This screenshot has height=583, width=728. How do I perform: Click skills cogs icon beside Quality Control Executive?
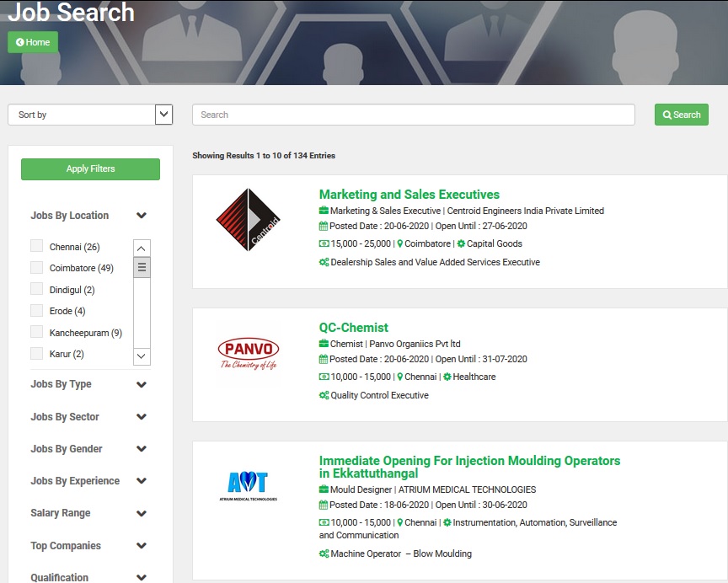pyautogui.click(x=324, y=395)
